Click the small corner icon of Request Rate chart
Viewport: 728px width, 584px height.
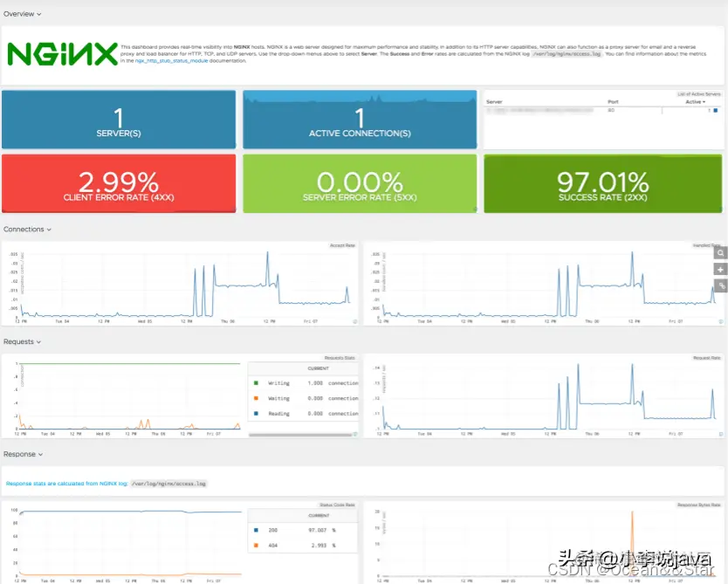pyautogui.click(x=721, y=434)
